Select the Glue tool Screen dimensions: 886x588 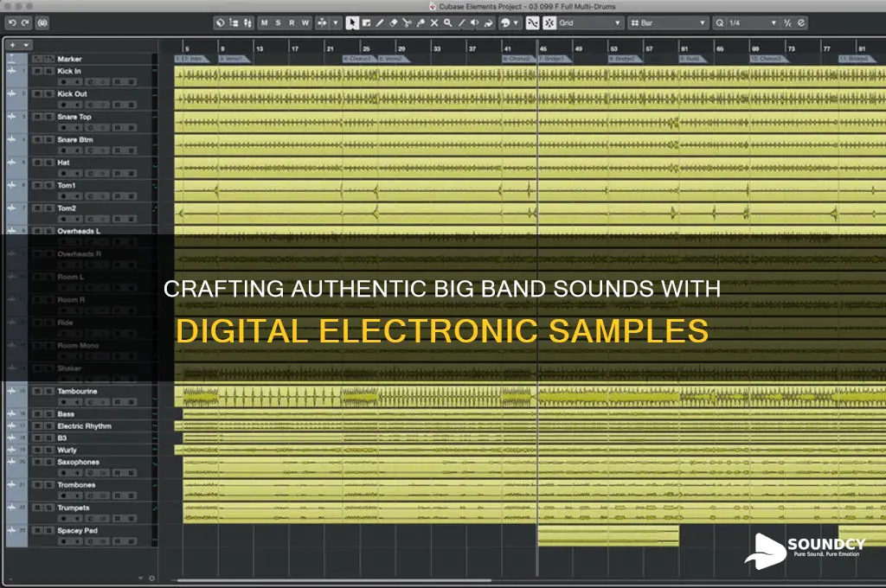[421, 22]
